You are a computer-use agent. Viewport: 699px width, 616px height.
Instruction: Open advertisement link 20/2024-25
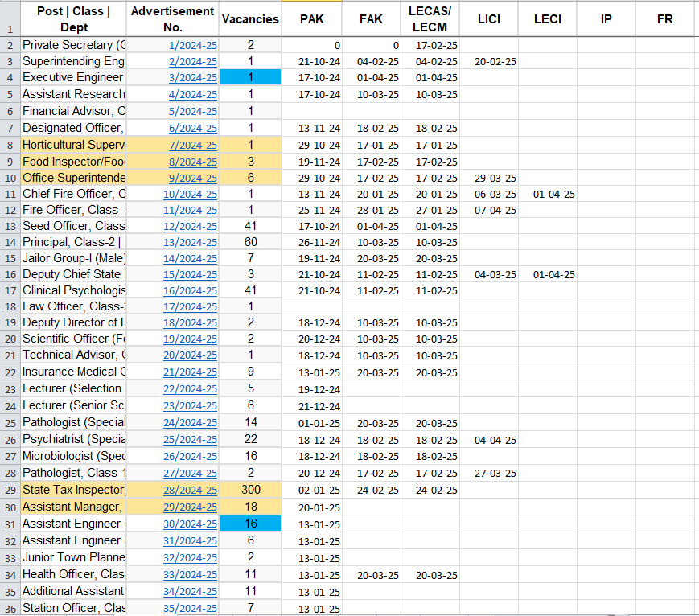click(190, 355)
